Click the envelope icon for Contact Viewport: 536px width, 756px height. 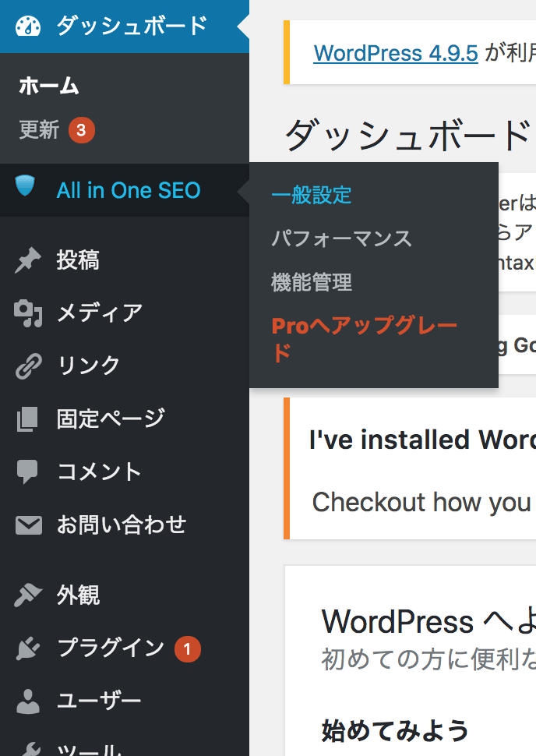[28, 525]
